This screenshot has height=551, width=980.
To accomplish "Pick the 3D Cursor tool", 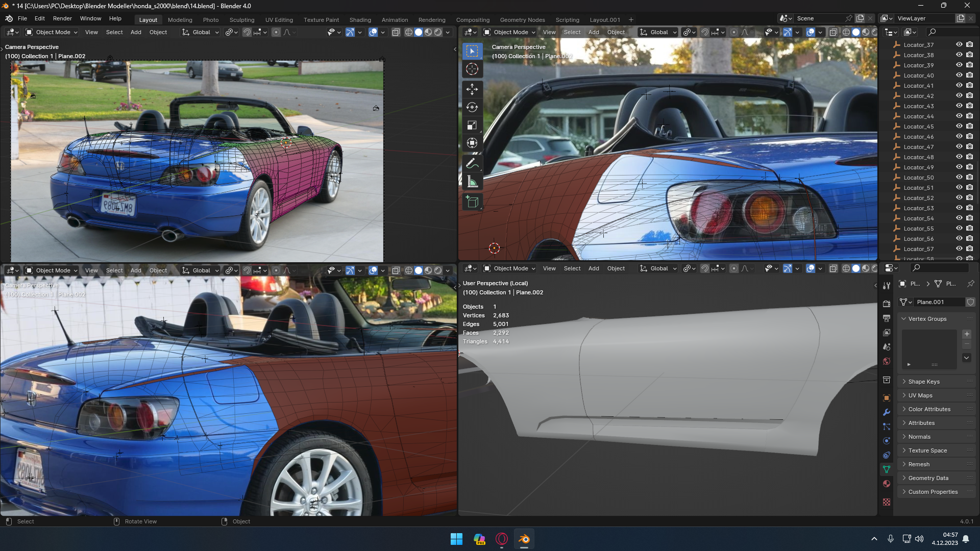I will click(x=472, y=69).
